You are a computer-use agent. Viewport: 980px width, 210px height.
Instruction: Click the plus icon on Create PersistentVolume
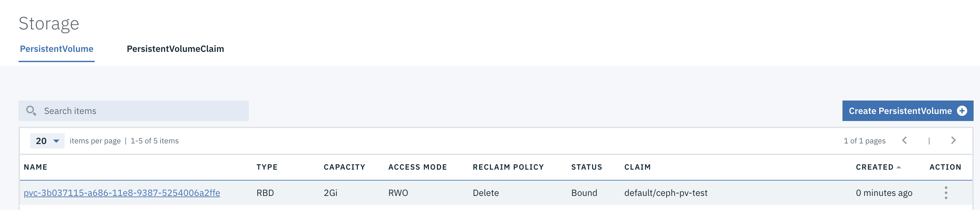coord(962,111)
